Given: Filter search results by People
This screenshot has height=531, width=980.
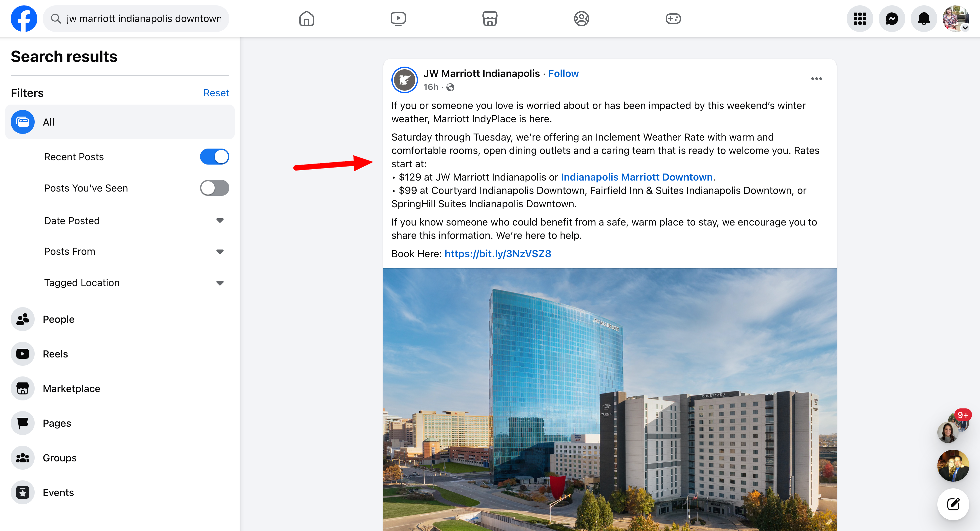Looking at the screenshot, I should click(58, 319).
